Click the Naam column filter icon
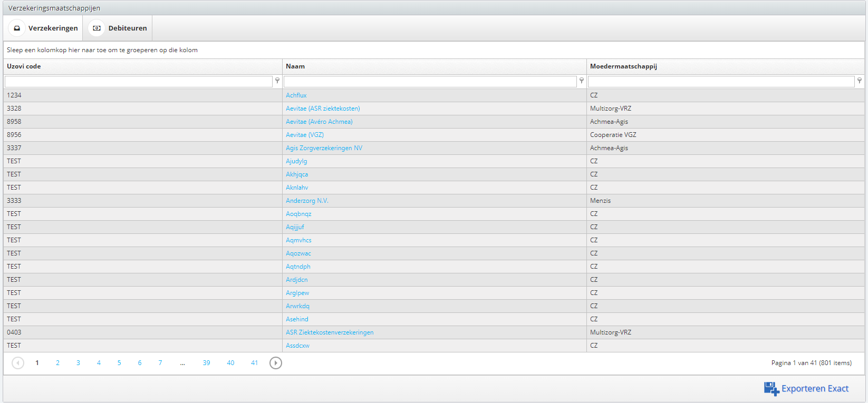 pos(582,81)
